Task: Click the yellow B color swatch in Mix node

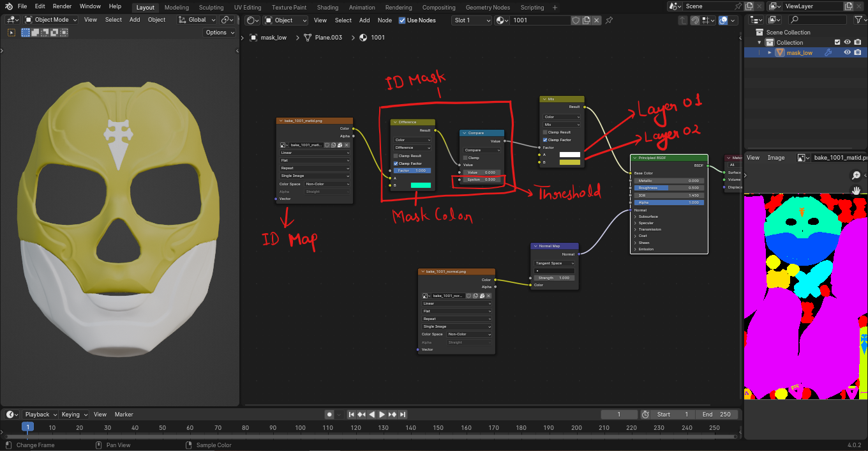Action: coord(570,162)
